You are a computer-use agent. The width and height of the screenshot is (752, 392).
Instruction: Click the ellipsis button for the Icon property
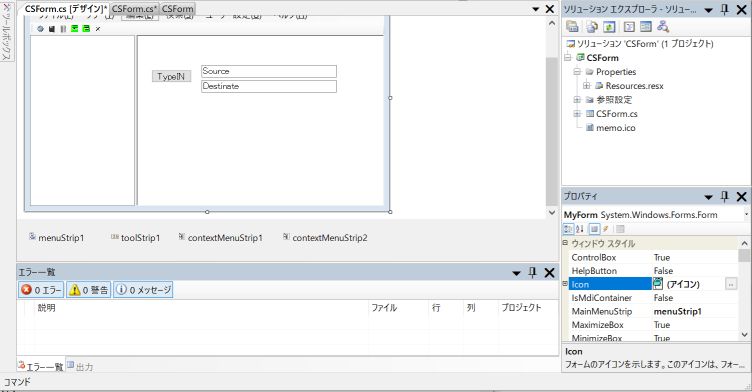731,284
